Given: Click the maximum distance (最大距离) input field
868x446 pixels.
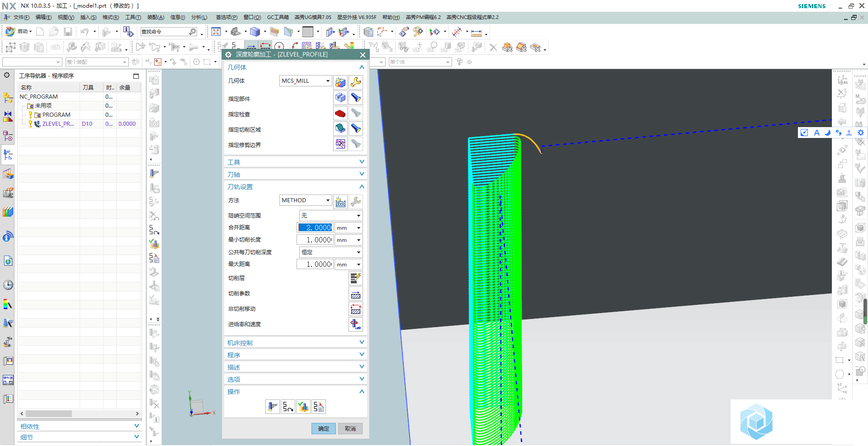Looking at the screenshot, I should pos(315,265).
